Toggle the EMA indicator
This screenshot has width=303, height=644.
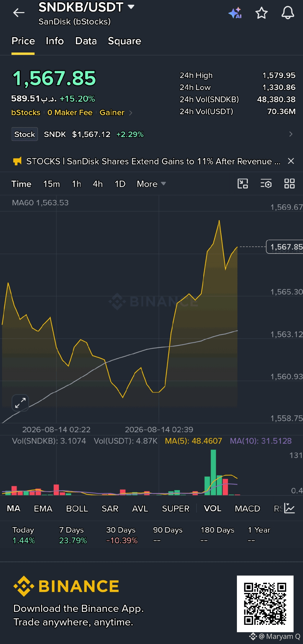tap(43, 508)
